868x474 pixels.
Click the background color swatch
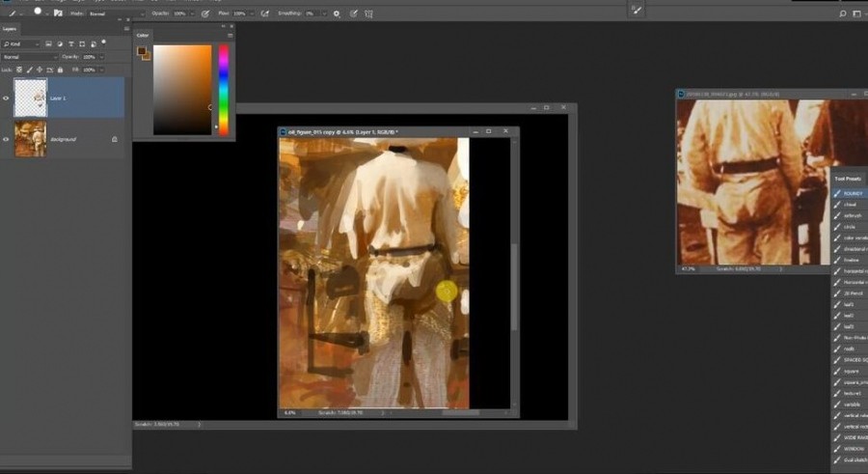tap(147, 57)
